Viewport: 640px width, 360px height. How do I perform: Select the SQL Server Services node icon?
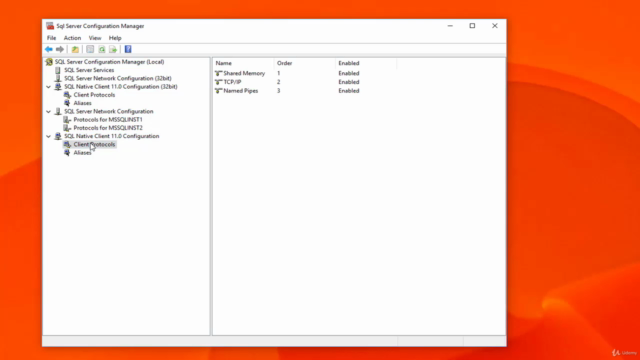58,70
